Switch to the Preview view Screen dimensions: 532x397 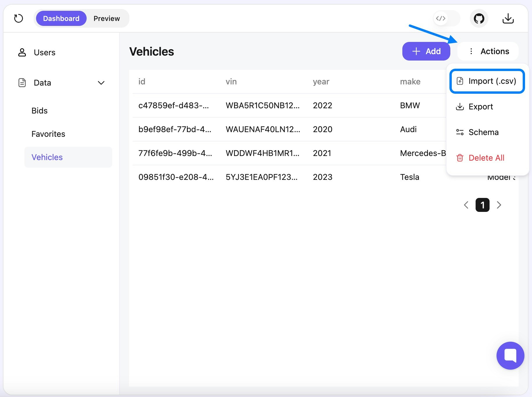pyautogui.click(x=106, y=18)
